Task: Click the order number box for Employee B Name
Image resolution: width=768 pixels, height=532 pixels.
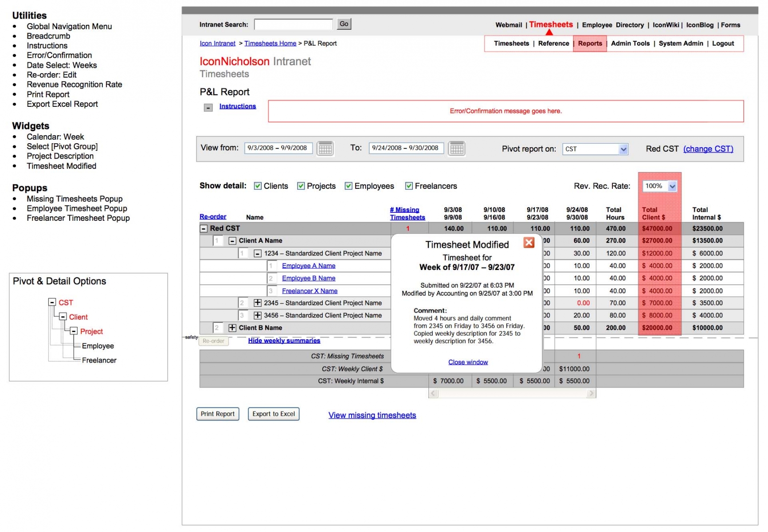Action: [x=271, y=278]
